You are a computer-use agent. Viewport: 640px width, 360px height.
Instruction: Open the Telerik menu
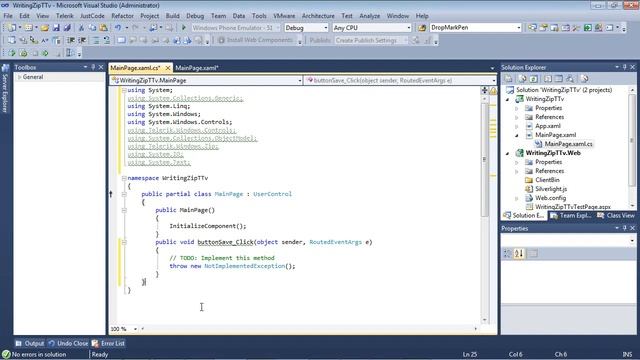coord(64,16)
